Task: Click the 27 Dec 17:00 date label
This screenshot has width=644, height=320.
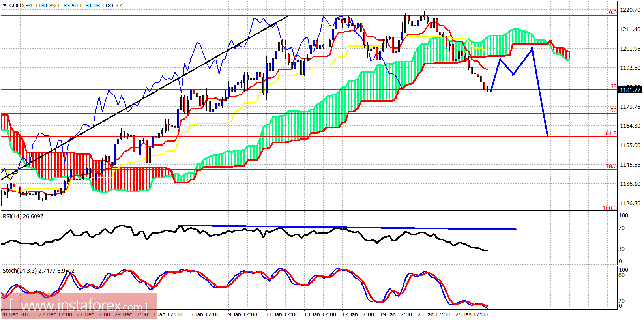Action: click(x=93, y=314)
